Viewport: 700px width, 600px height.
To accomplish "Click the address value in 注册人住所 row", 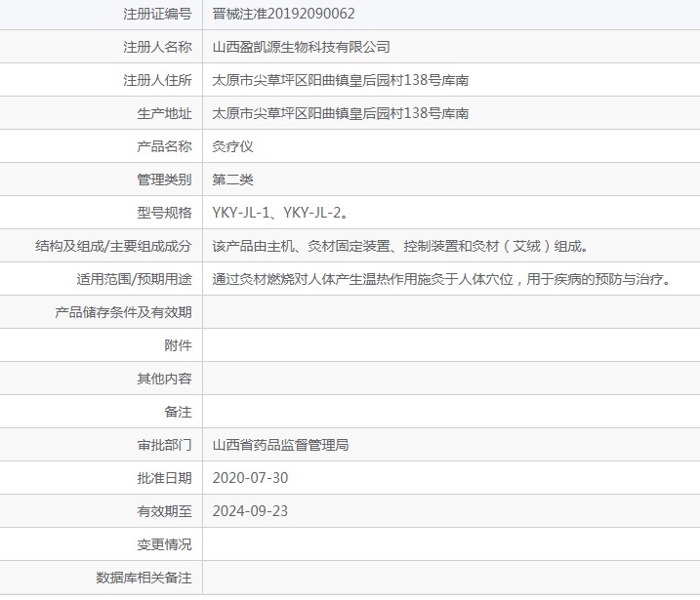I will tap(340, 80).
